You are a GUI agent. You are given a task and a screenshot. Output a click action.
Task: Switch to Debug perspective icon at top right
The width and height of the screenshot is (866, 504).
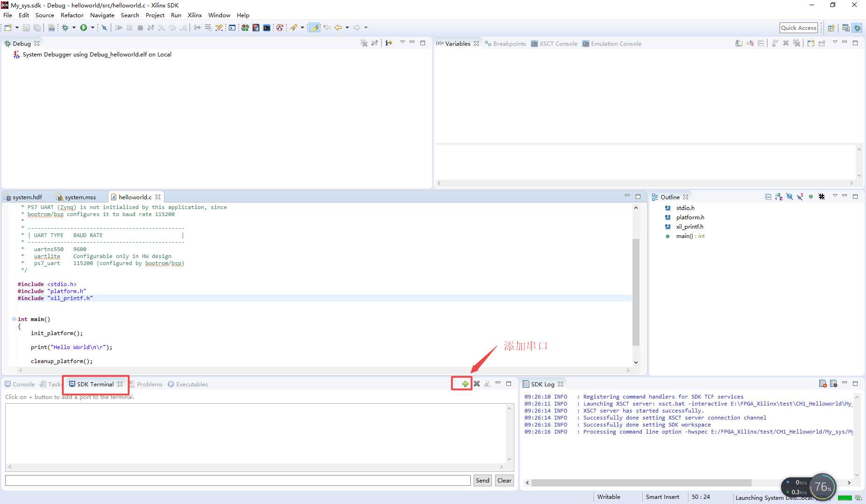click(858, 28)
